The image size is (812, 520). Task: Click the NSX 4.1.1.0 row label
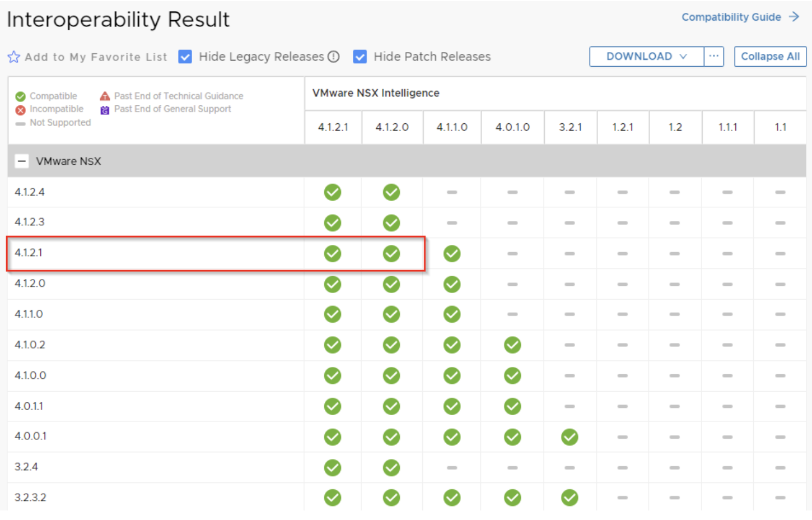[29, 314]
